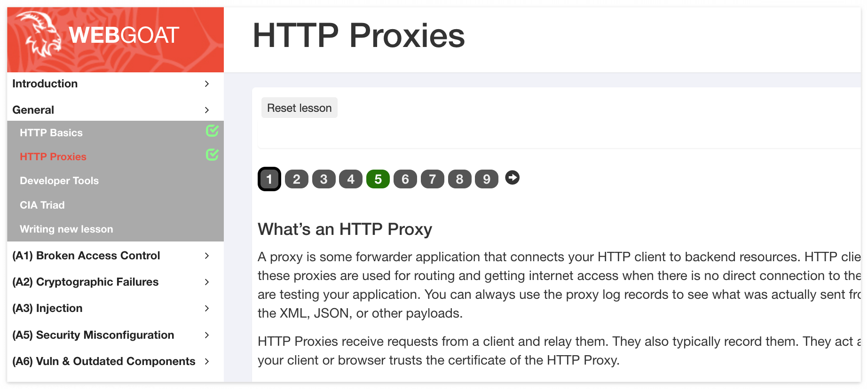The image size is (868, 389).
Task: Click the green checkmark beside HTTP Basics
Action: [212, 131]
